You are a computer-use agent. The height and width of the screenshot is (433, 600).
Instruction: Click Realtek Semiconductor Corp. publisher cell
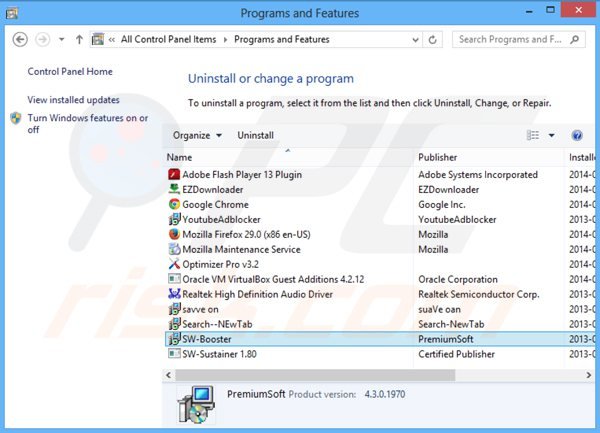click(x=479, y=295)
